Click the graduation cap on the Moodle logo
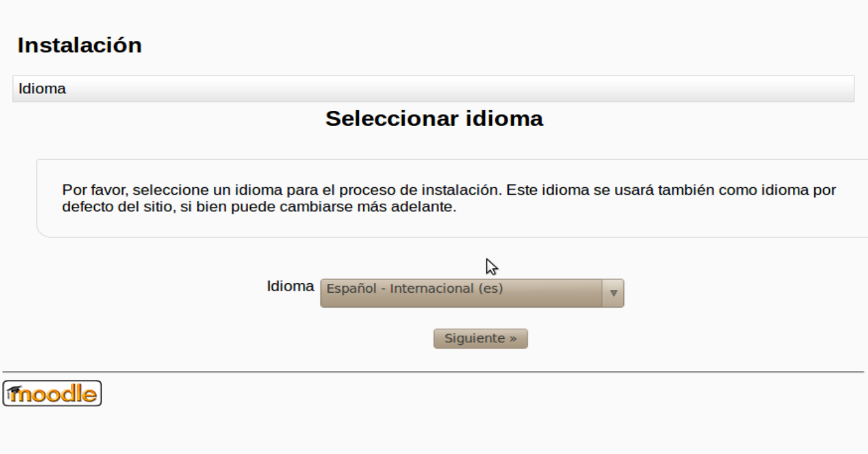Viewport: 868px width, 454px height. pyautogui.click(x=16, y=391)
